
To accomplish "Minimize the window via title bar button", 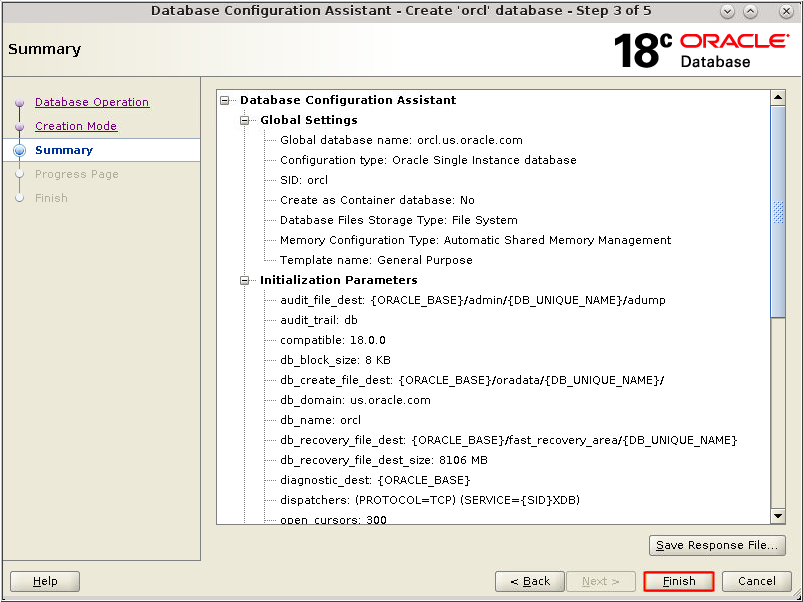I will (727, 12).
